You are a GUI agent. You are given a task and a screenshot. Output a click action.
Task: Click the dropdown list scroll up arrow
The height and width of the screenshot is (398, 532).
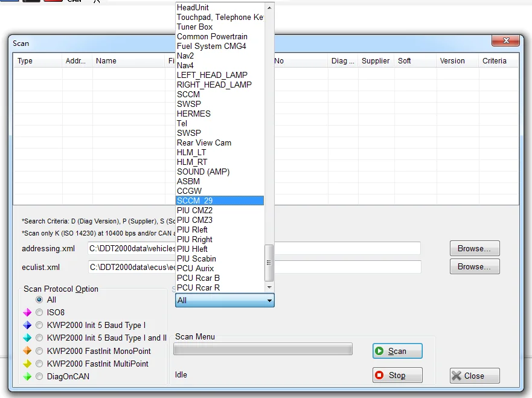pos(269,7)
